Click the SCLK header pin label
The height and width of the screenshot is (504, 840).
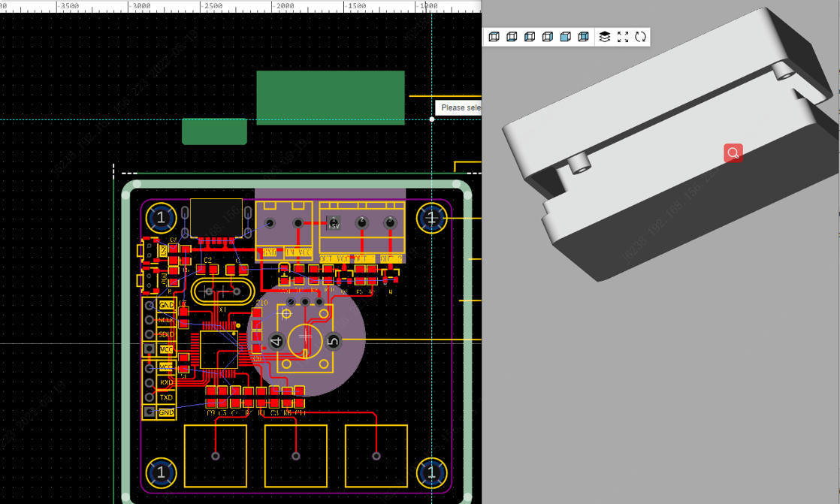point(166,320)
